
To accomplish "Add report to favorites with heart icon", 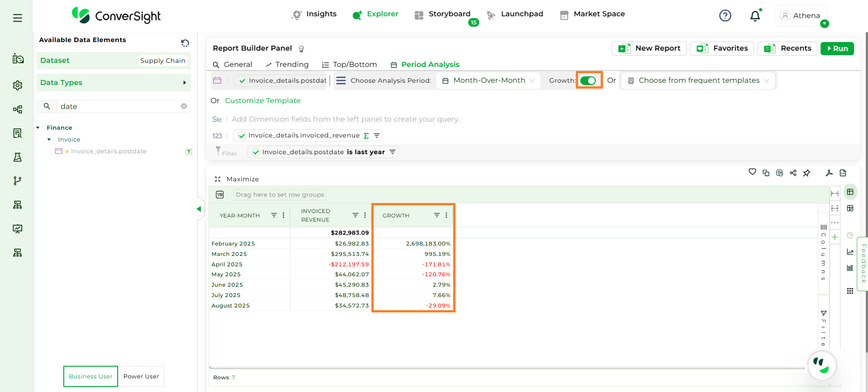I will 752,172.
